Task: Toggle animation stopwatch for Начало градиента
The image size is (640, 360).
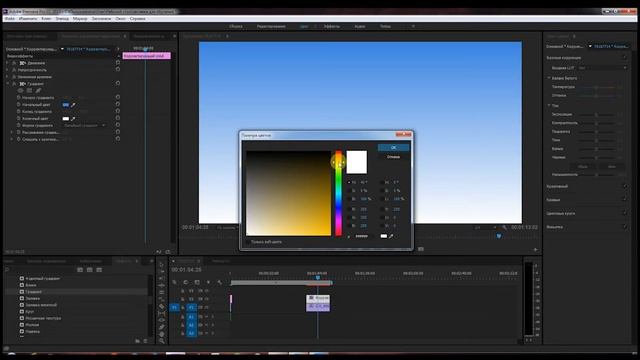Action: [18, 98]
